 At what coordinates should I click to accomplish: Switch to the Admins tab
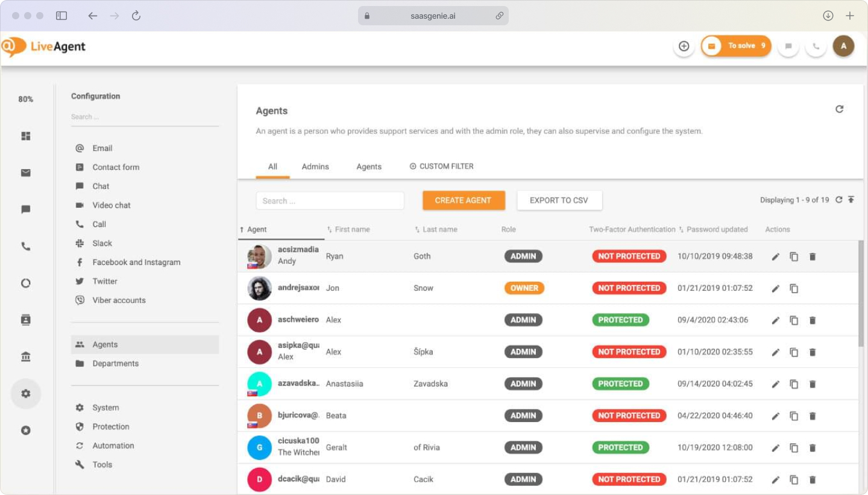pos(315,166)
